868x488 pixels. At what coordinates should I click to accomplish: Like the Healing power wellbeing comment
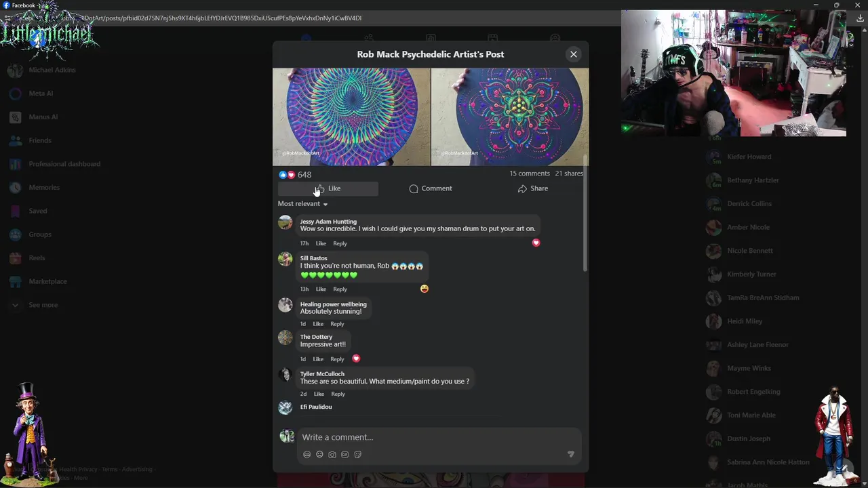point(318,324)
